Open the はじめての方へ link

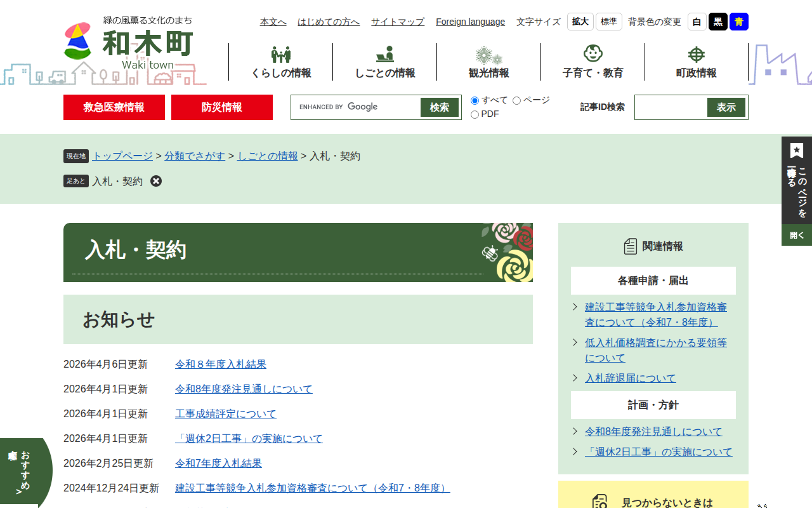tap(329, 22)
